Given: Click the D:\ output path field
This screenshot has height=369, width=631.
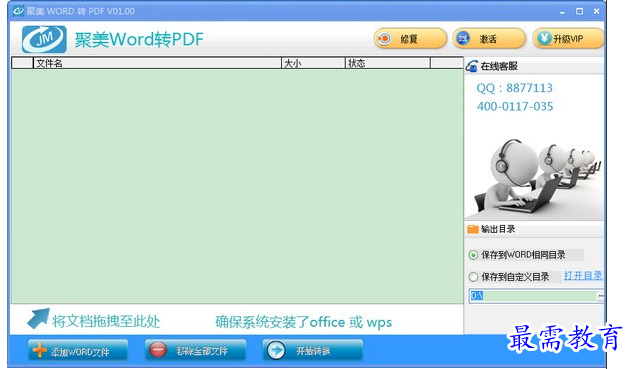Looking at the screenshot, I should [x=533, y=296].
